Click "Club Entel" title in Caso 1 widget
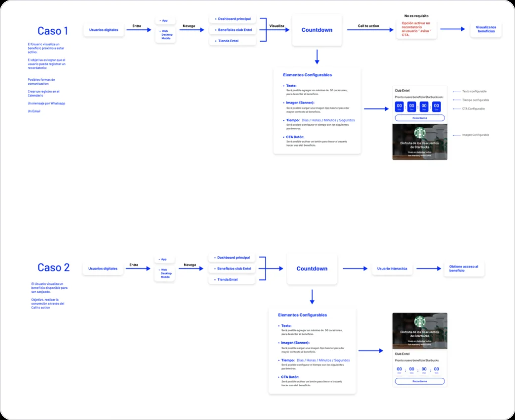Viewport: 515px width, 420px height. 402,91
